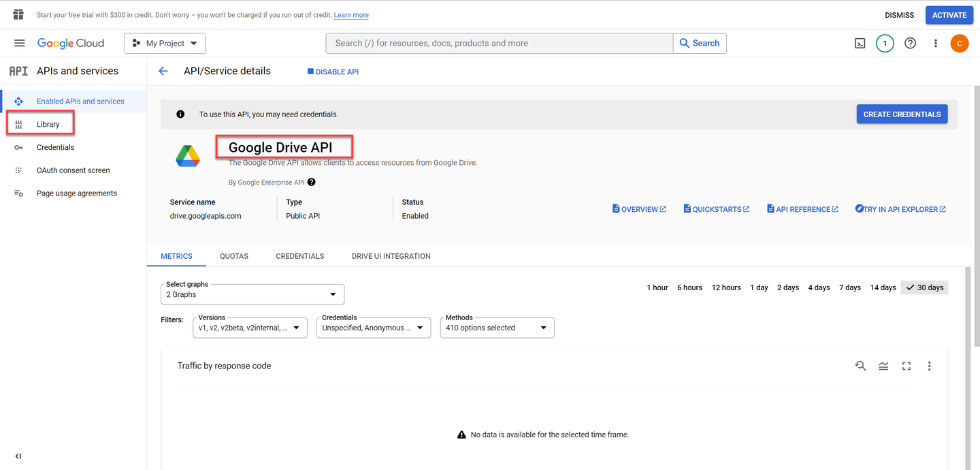
Task: Select the 12 hours time range
Action: 726,287
